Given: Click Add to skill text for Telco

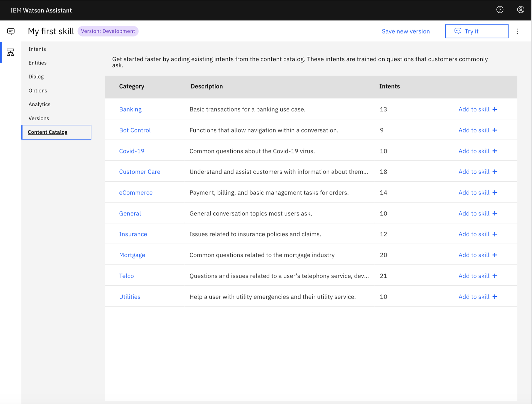Looking at the screenshot, I should pyautogui.click(x=474, y=276).
